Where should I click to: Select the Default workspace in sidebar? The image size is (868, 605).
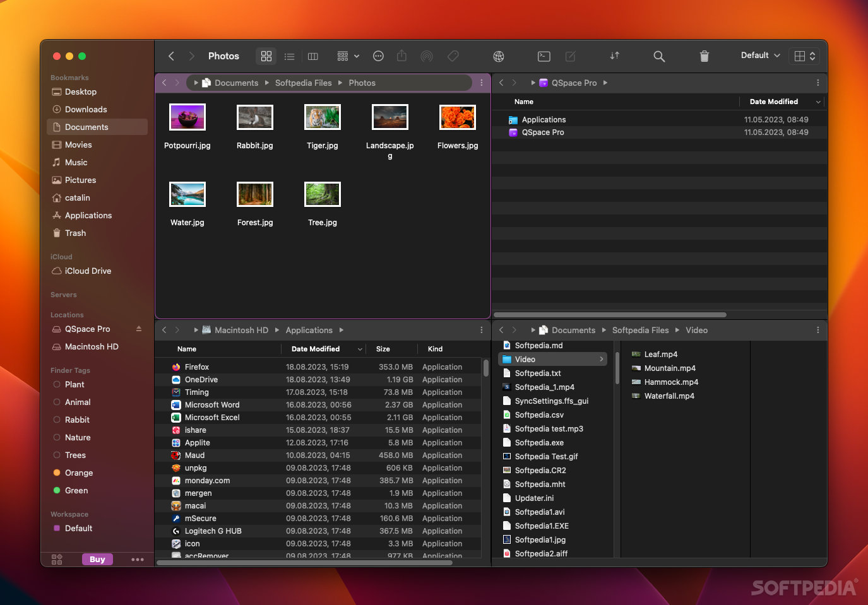[x=97, y=528]
